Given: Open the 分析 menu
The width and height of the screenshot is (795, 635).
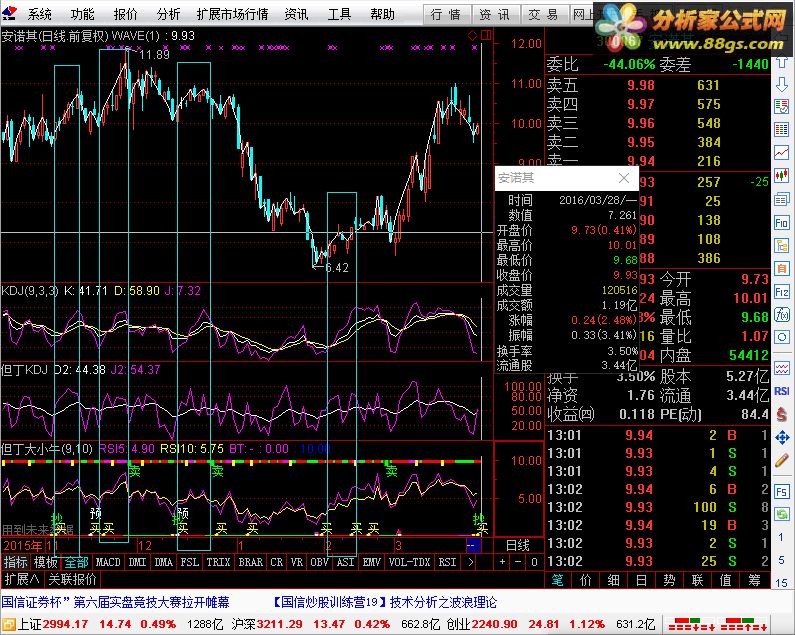Looking at the screenshot, I should pyautogui.click(x=168, y=14).
